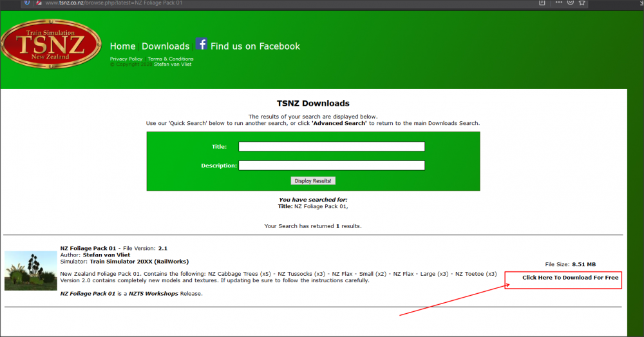Click the 'Advanced Search' text
The width and height of the screenshot is (644, 337).
click(339, 123)
